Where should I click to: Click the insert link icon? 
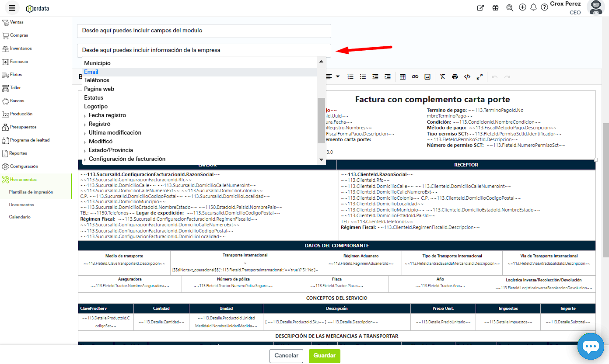(x=415, y=77)
